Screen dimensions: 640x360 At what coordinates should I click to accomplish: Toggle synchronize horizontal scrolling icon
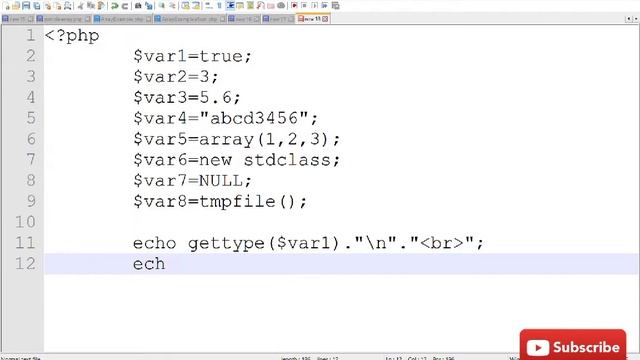click(x=196, y=6)
